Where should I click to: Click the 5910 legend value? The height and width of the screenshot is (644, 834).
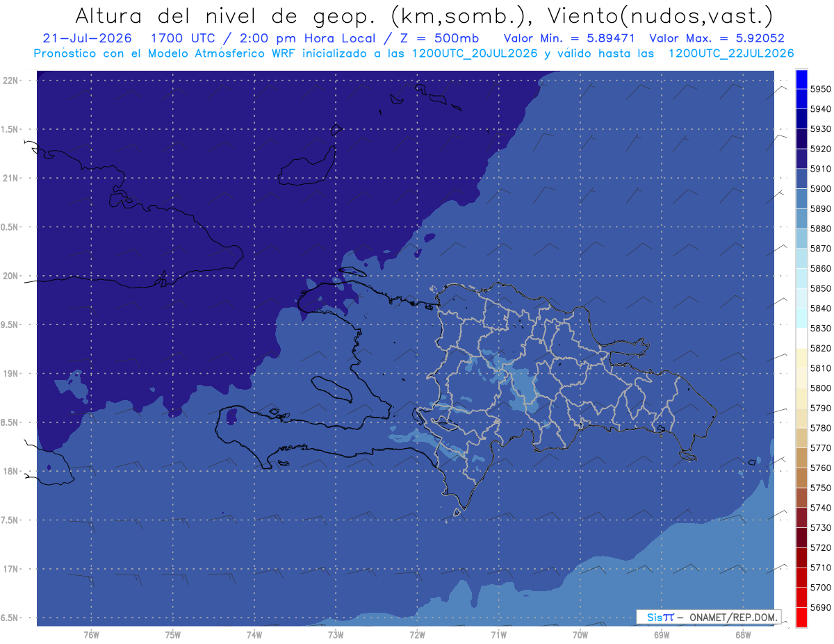click(820, 169)
